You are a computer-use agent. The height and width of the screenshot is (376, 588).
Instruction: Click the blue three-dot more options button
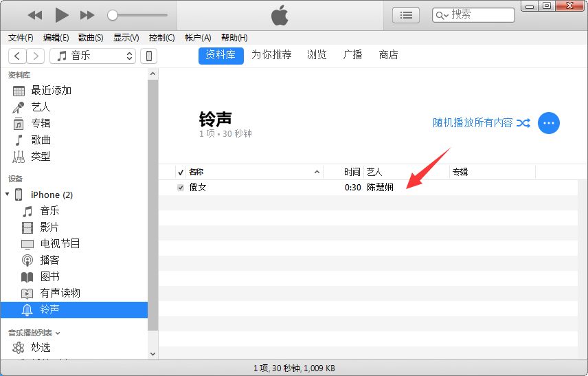point(548,123)
